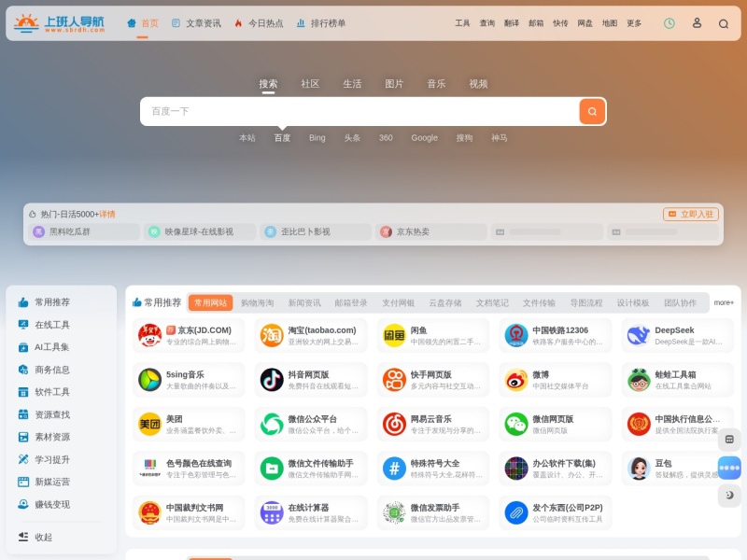Screen dimensions: 747x560
Task: Click the 百度一下 search input field
Action: point(360,111)
